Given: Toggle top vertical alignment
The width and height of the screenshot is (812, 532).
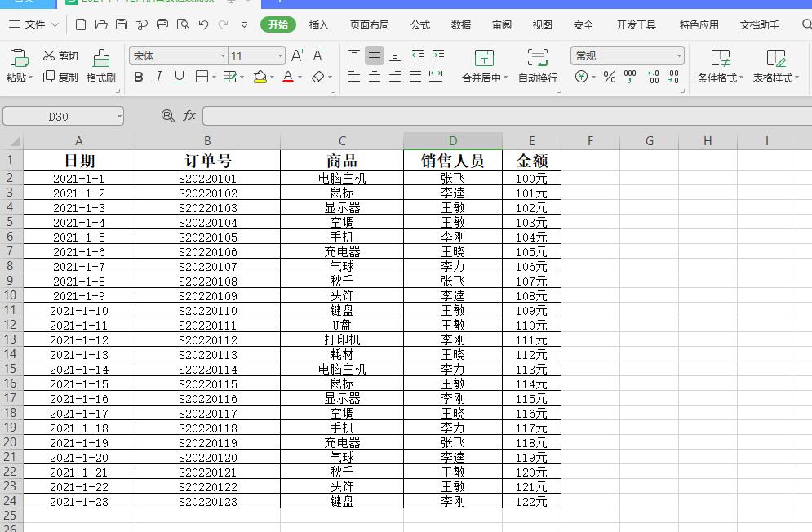Looking at the screenshot, I should tap(353, 55).
